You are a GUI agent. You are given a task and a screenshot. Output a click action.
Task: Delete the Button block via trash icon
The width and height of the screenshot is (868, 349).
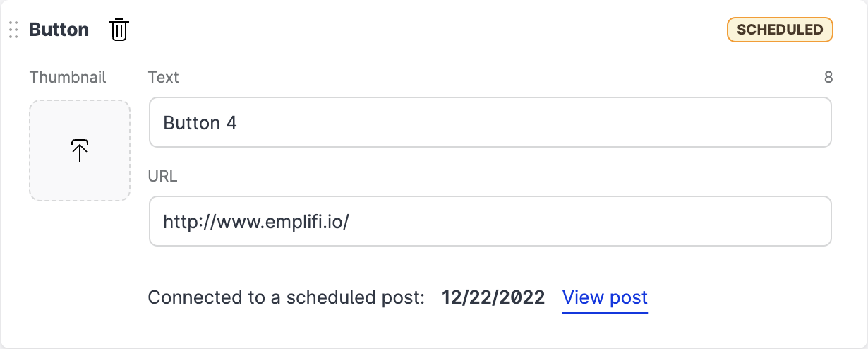point(119,30)
